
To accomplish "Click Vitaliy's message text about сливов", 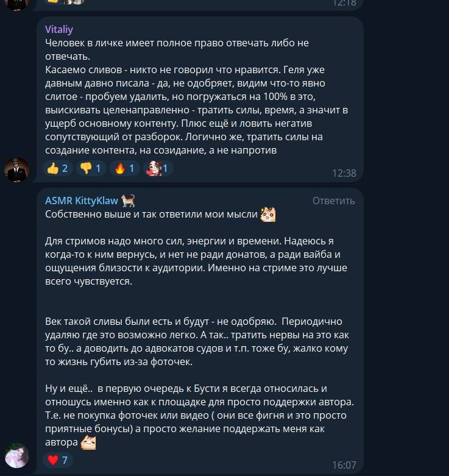I will coord(197,110).
